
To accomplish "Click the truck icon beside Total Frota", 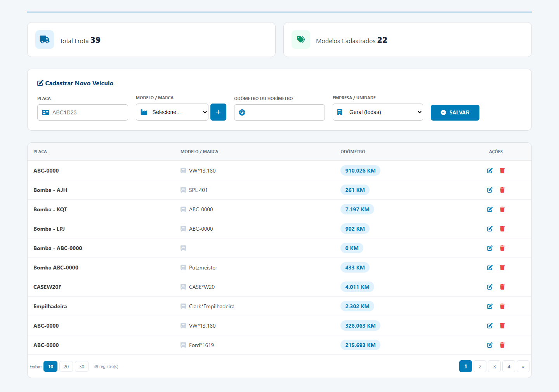I will click(45, 40).
